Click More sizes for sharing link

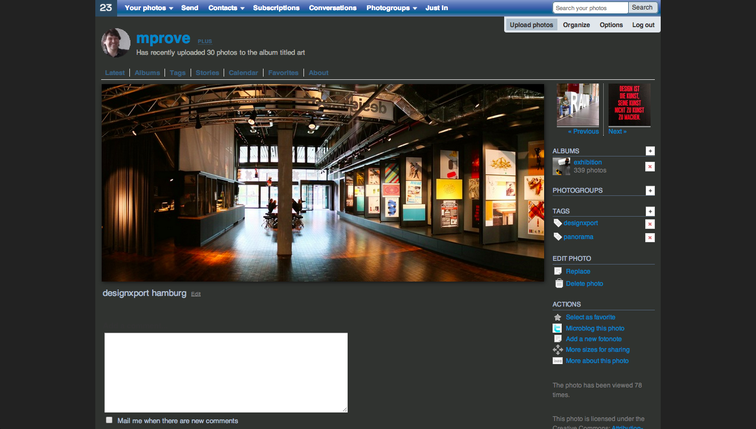click(x=597, y=349)
